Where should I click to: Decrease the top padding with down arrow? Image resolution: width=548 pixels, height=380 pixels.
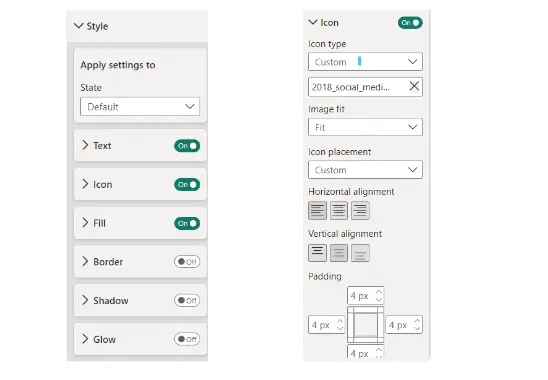(x=379, y=300)
